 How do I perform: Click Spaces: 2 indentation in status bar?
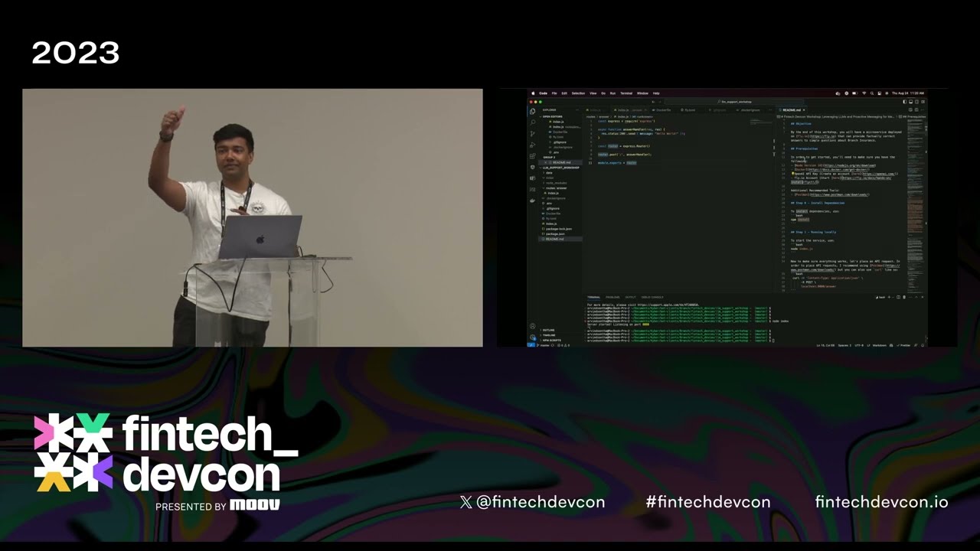pyautogui.click(x=844, y=345)
